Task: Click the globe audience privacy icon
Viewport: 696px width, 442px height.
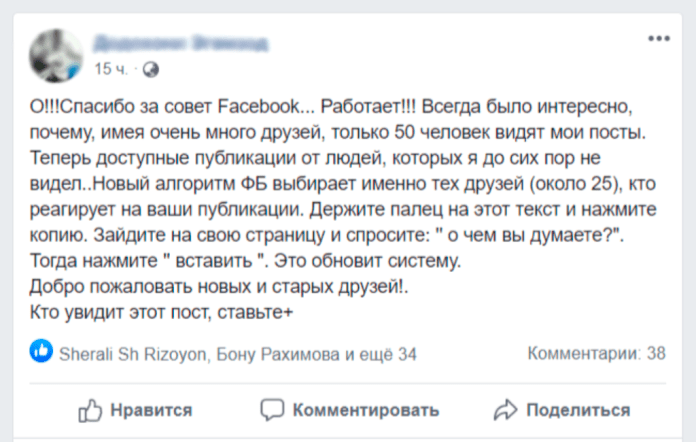Action: (150, 69)
